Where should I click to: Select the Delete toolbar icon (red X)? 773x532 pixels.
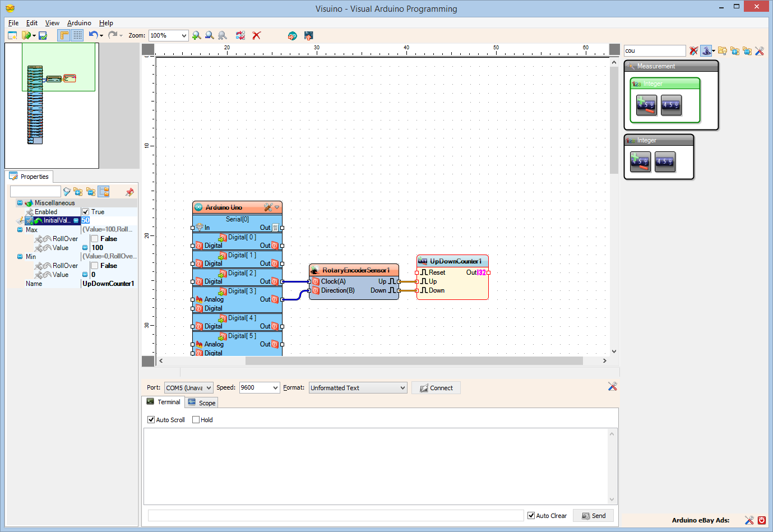pyautogui.click(x=256, y=35)
